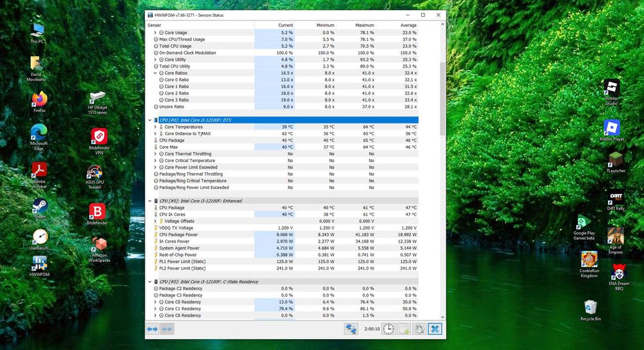
Task: Open Bitdefender VPN desktop icon
Action: [x=99, y=142]
